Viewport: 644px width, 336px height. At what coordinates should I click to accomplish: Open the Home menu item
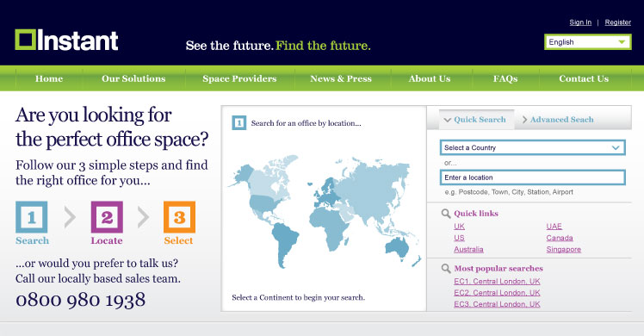pos(49,78)
